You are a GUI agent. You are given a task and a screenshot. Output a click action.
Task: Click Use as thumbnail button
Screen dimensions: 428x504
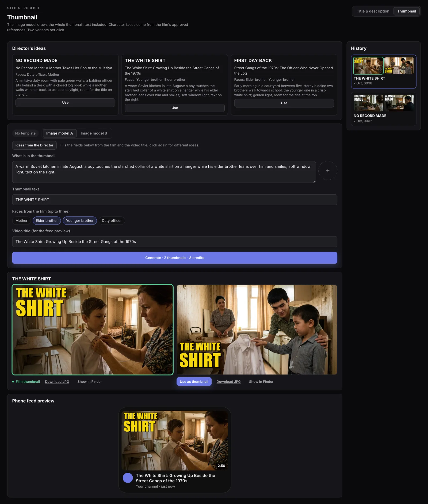[194, 382]
